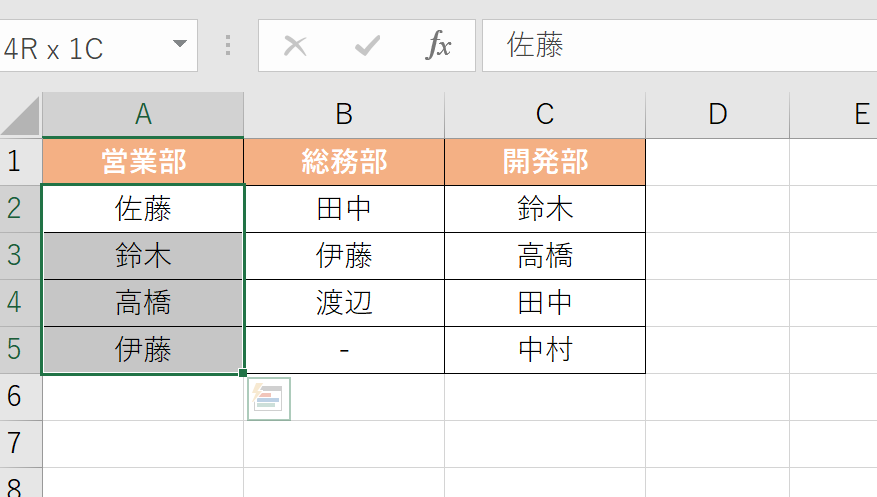Click the formula bar resize dots handle

(228, 46)
